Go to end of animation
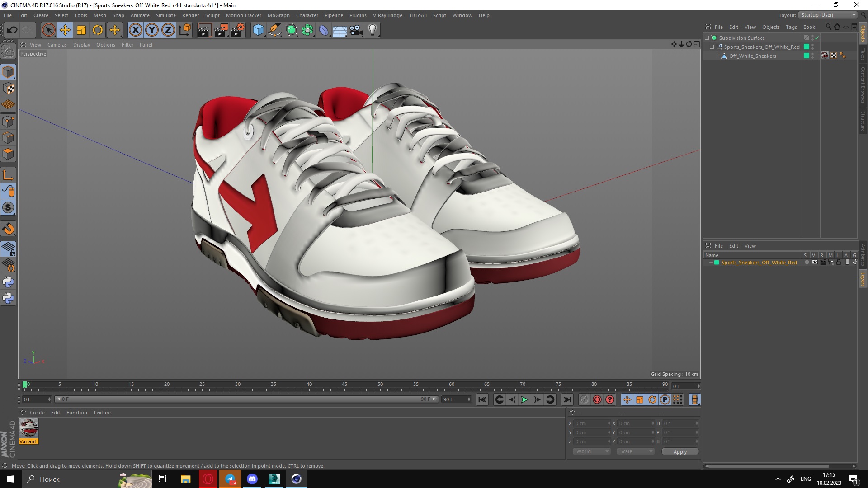 pyautogui.click(x=567, y=399)
